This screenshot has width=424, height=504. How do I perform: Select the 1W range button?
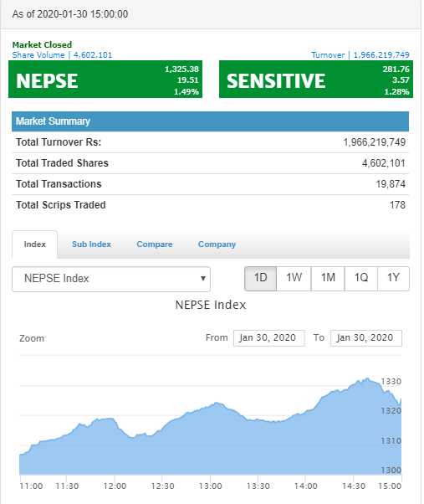click(294, 278)
